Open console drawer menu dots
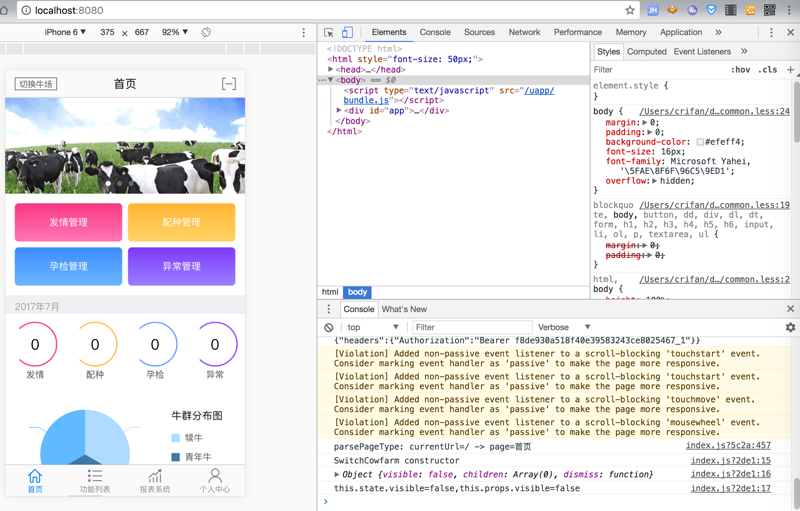This screenshot has width=800, height=511. 329,309
